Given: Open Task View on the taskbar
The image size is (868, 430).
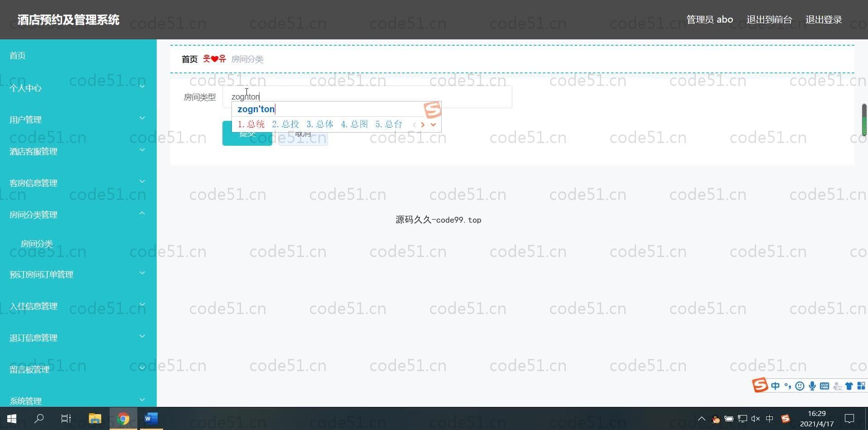Looking at the screenshot, I should [66, 419].
